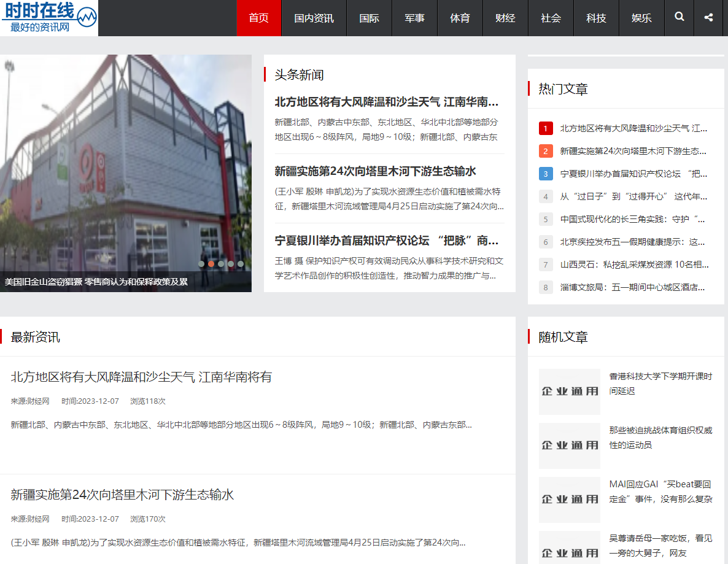728x564 pixels.
Task: Click the 时时在线 site logo
Action: (x=49, y=18)
